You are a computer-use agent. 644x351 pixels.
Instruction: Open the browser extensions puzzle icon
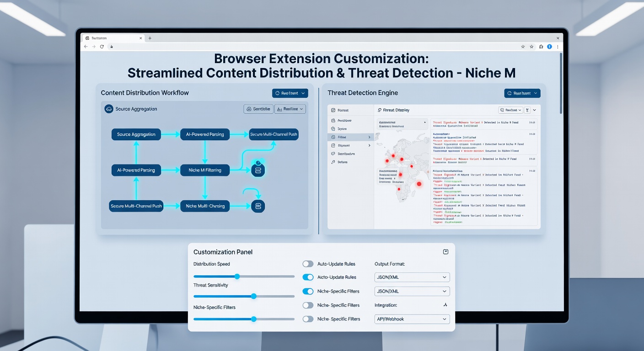pyautogui.click(x=541, y=47)
